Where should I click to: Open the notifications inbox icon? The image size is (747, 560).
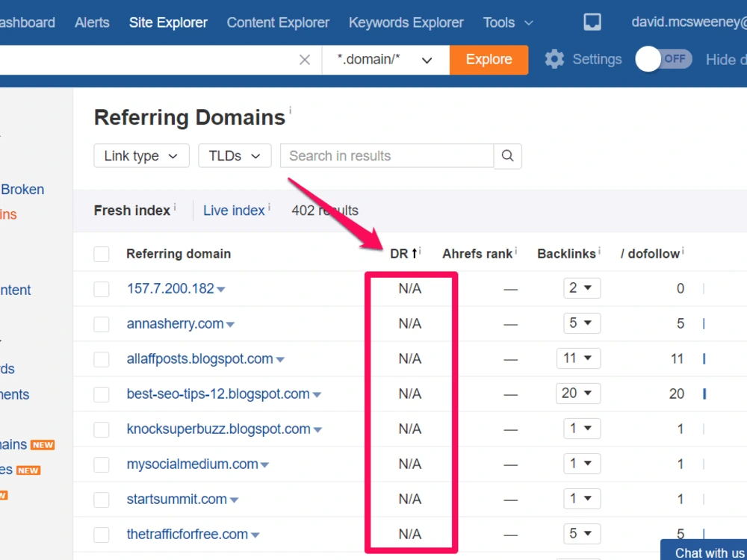pos(592,22)
